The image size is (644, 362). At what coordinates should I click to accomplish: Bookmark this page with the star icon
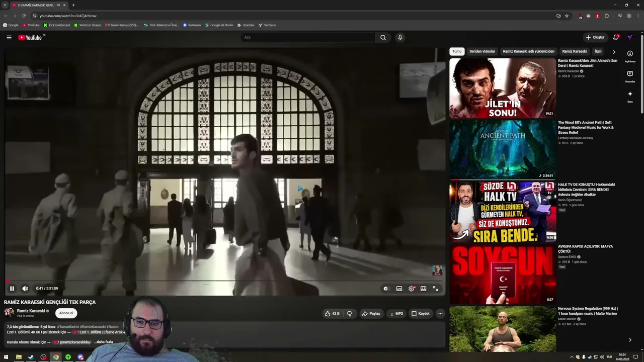[567, 16]
